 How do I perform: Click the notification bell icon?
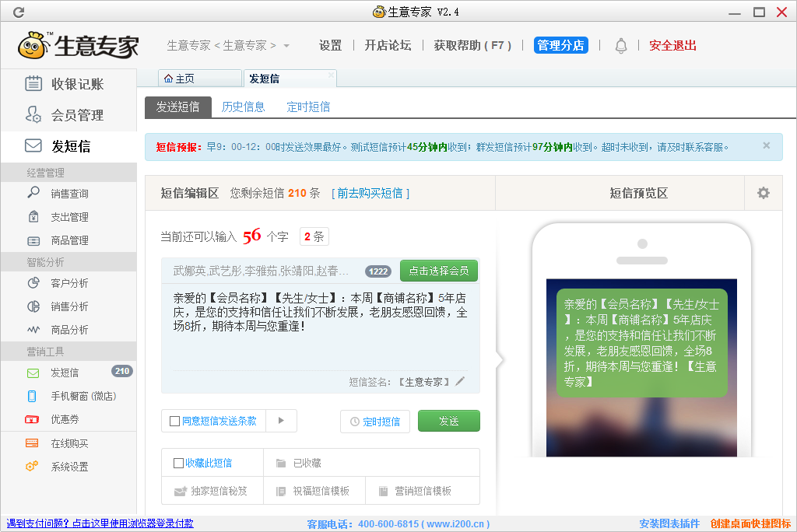pos(620,46)
